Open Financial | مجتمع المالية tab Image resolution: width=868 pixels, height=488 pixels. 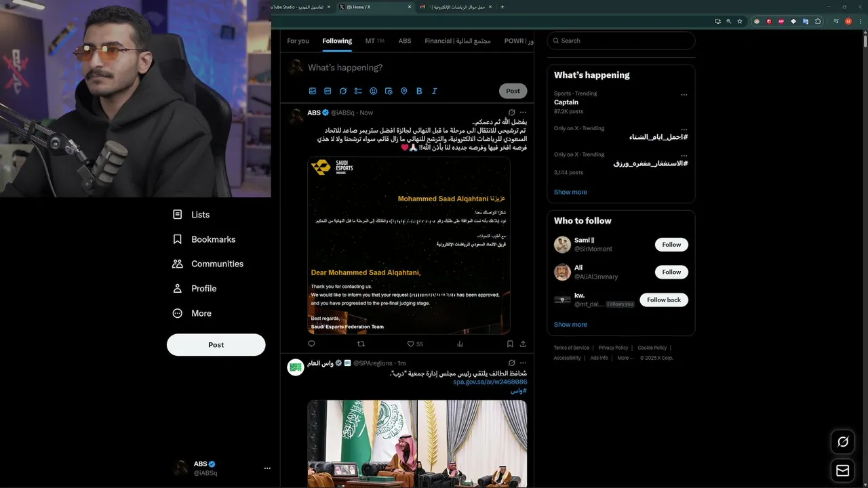(458, 41)
